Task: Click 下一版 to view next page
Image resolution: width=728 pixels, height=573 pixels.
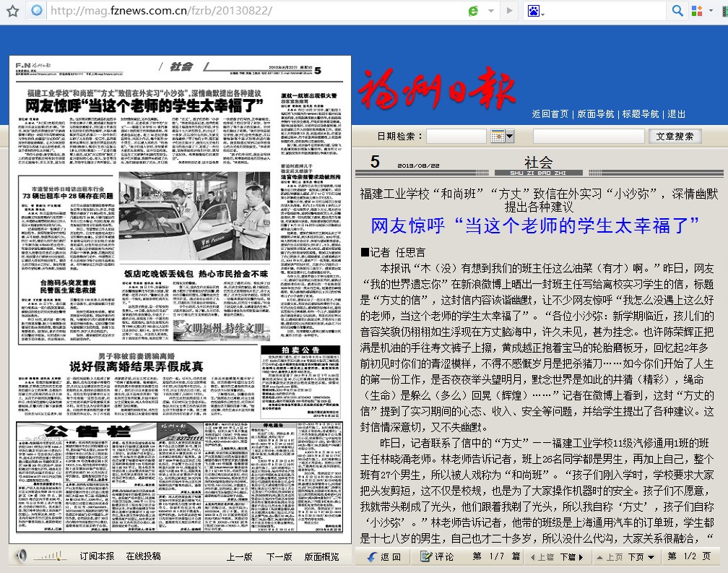Action: (x=279, y=556)
